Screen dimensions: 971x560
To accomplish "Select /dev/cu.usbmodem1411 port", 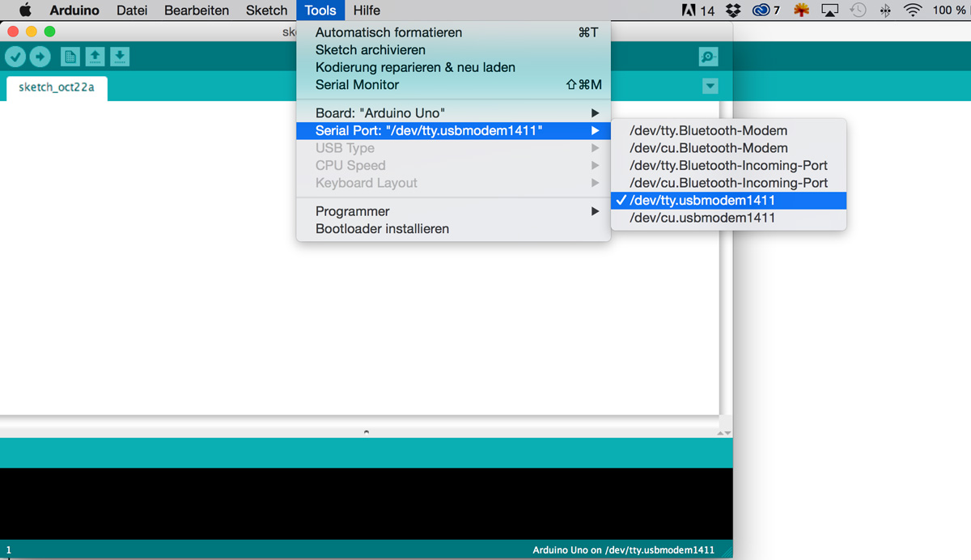I will (728, 218).
